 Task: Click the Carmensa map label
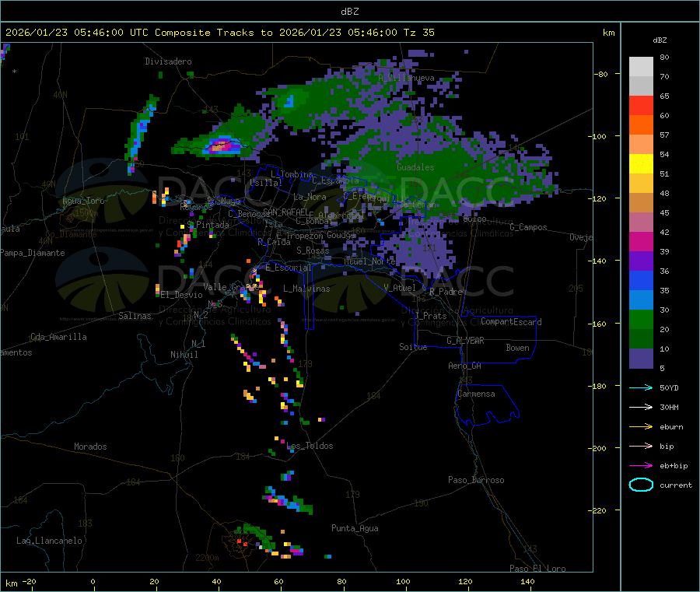pyautogui.click(x=476, y=394)
